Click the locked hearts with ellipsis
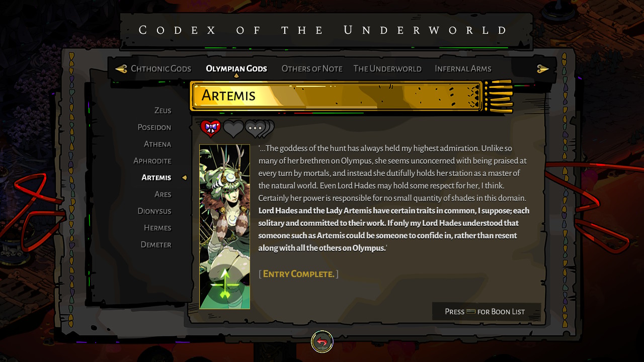Image resolution: width=644 pixels, height=362 pixels. (259, 129)
